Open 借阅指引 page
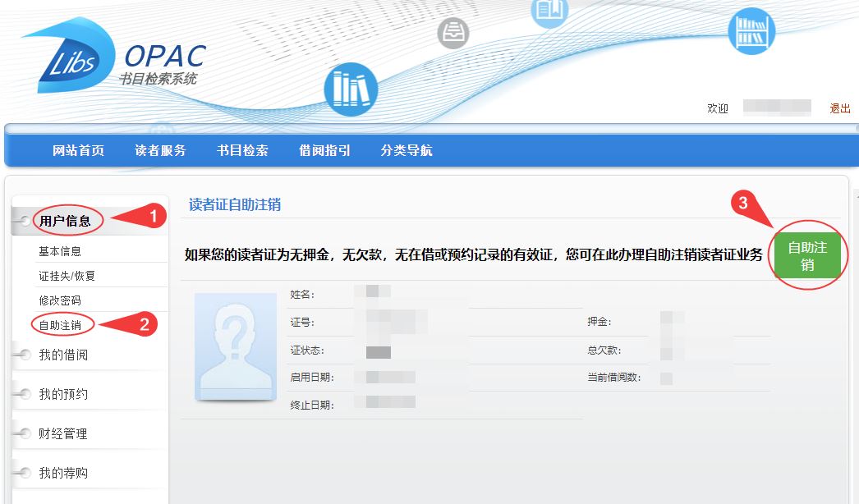The width and height of the screenshot is (859, 504). click(x=324, y=150)
